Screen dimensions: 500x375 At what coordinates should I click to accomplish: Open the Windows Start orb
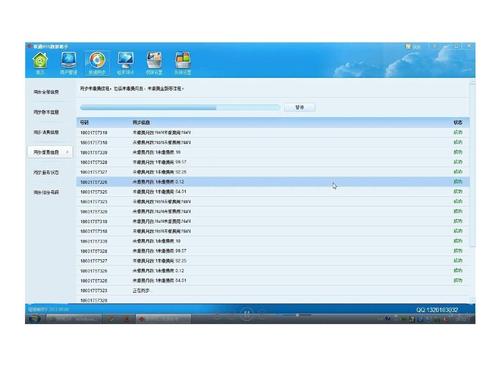pyautogui.click(x=34, y=319)
